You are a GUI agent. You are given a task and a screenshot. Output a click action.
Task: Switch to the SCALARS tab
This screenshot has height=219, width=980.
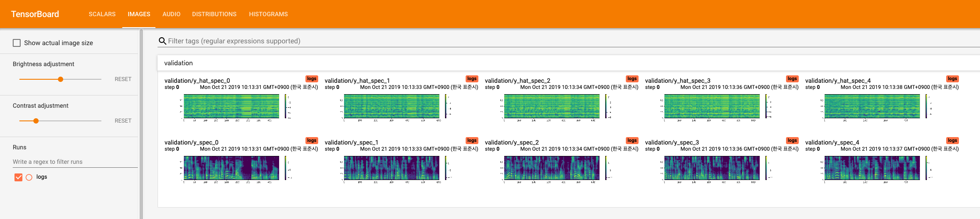102,14
